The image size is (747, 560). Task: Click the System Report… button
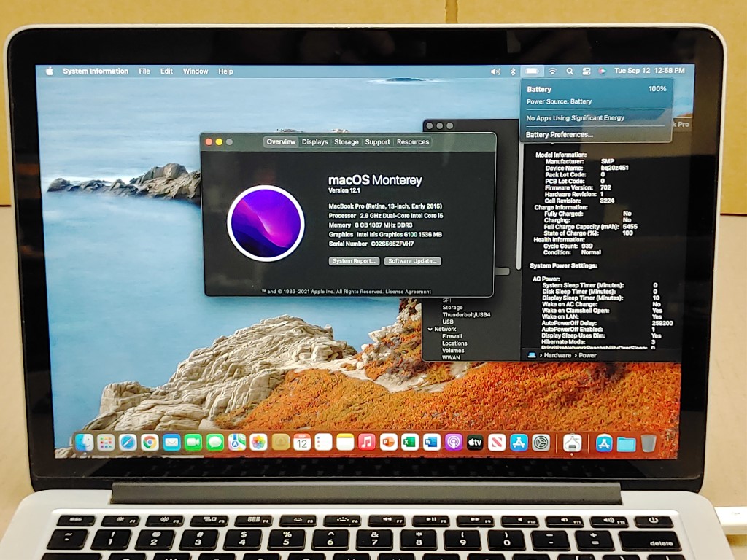354,261
